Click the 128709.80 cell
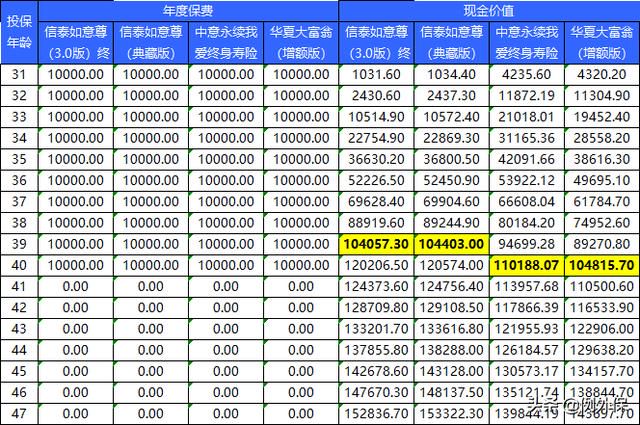The height and width of the screenshot is (425, 640). (x=376, y=308)
